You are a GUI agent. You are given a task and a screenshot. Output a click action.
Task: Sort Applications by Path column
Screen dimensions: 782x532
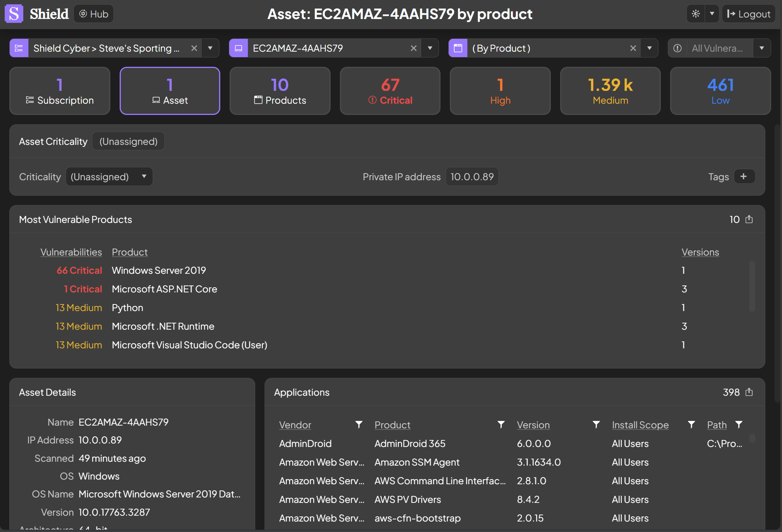point(717,425)
